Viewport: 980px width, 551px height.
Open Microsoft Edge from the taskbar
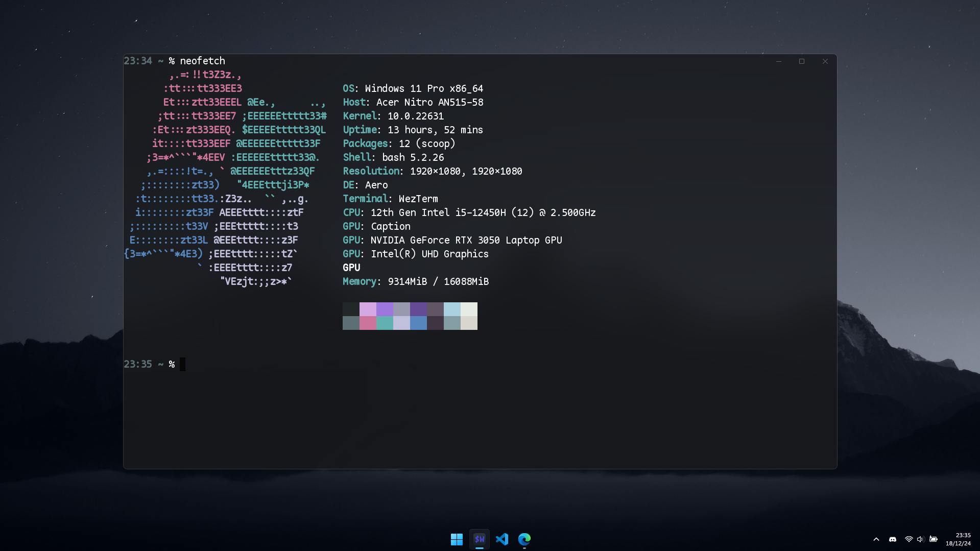pos(524,539)
